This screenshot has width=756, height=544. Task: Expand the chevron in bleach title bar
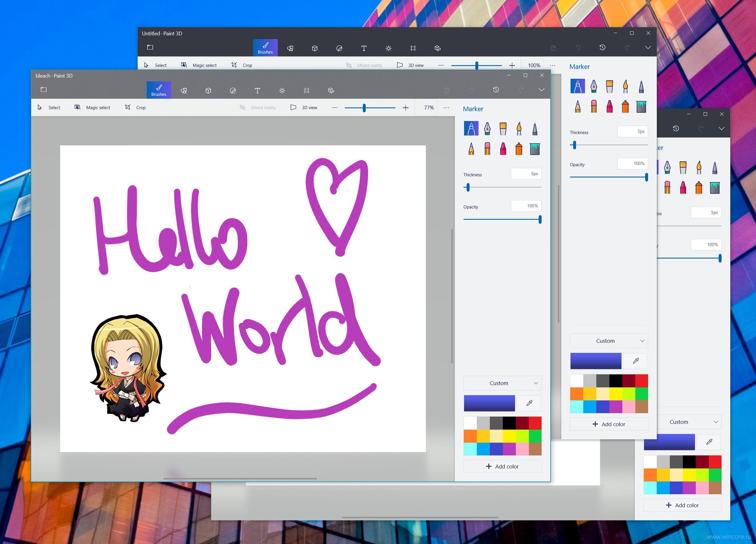coord(541,90)
